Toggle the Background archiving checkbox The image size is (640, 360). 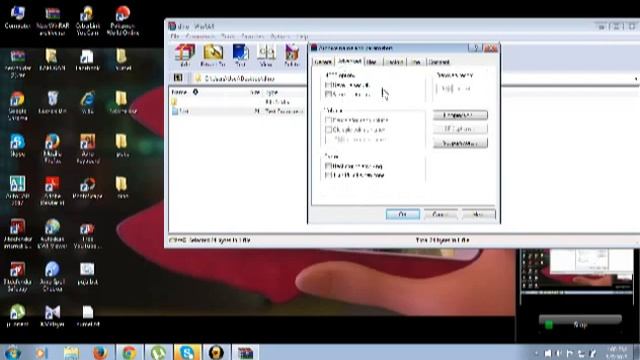click(328, 166)
